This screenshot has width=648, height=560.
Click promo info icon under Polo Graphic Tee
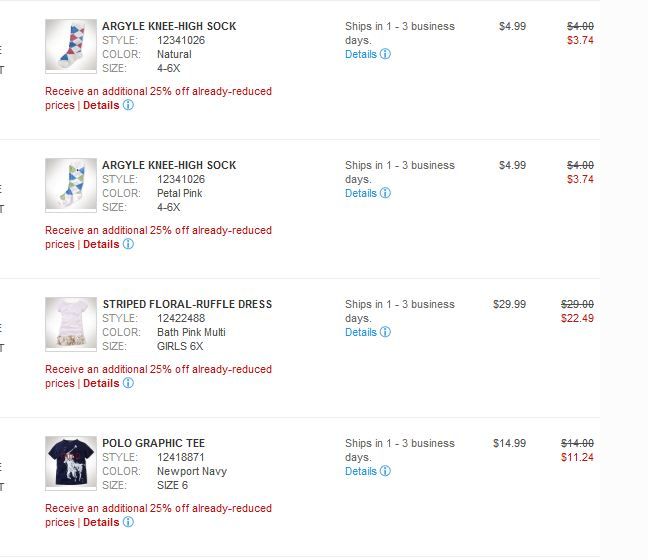click(128, 522)
